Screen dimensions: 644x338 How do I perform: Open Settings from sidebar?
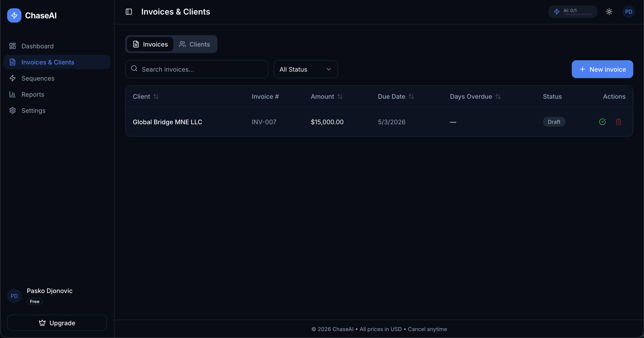57,111
